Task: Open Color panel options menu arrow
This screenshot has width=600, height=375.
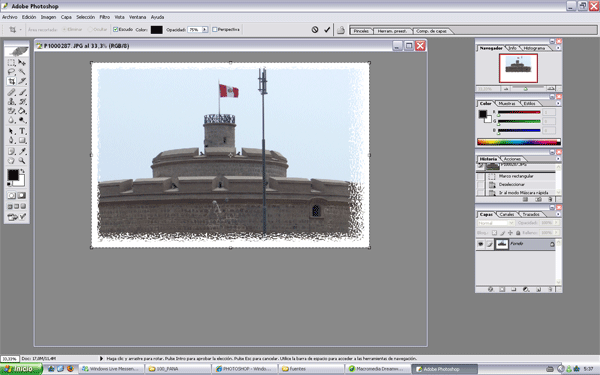Action: tap(558, 103)
